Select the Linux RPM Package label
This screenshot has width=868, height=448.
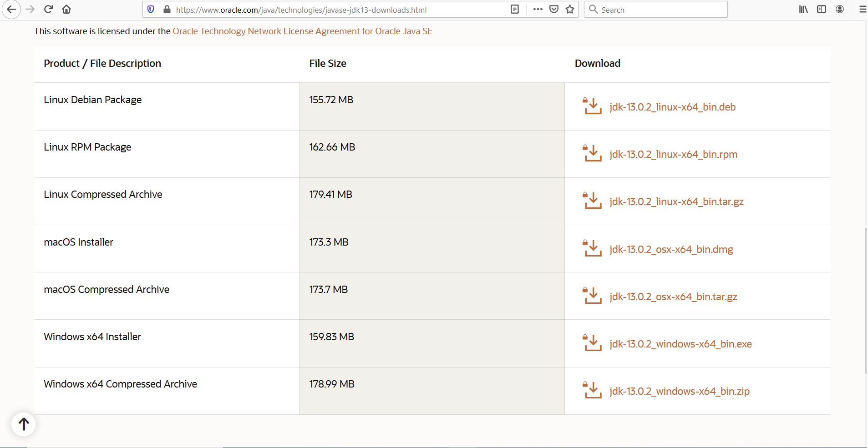pyautogui.click(x=87, y=147)
